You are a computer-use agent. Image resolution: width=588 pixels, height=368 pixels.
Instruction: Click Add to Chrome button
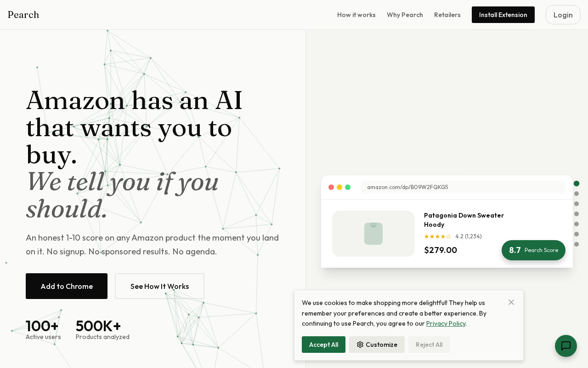pyautogui.click(x=67, y=286)
